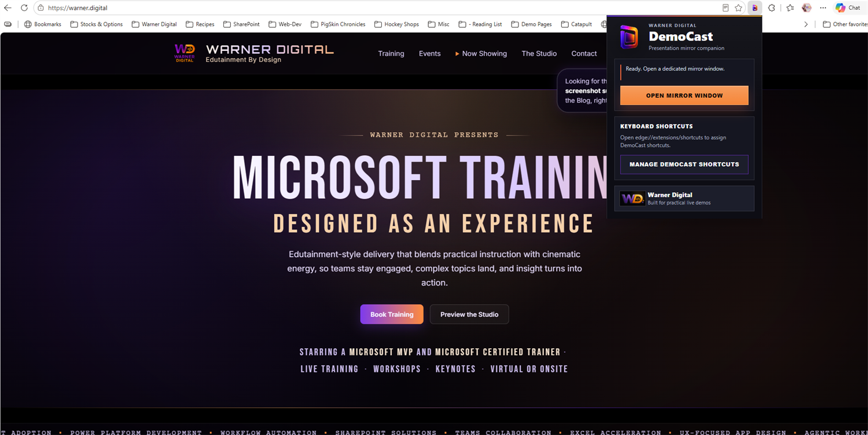View site info via the address bar lock icon
This screenshot has height=435, width=868.
[41, 8]
